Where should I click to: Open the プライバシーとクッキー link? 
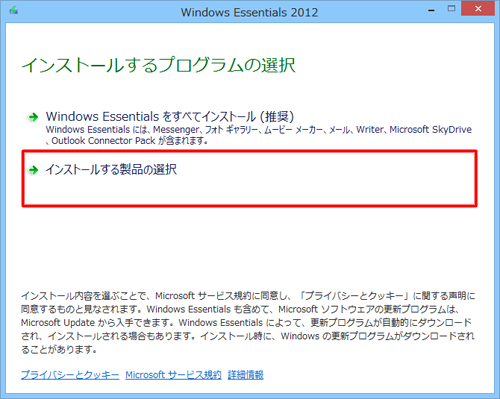coord(70,375)
